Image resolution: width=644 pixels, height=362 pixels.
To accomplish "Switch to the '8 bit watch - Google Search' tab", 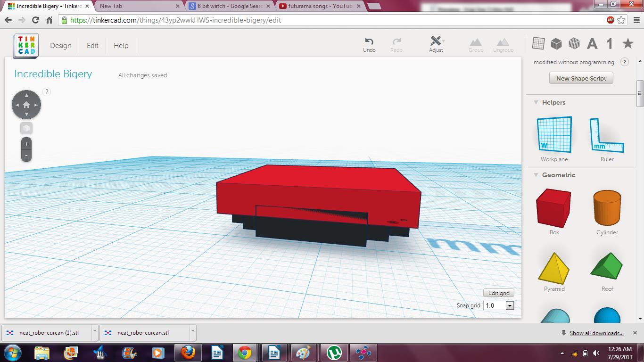I will pyautogui.click(x=229, y=6).
